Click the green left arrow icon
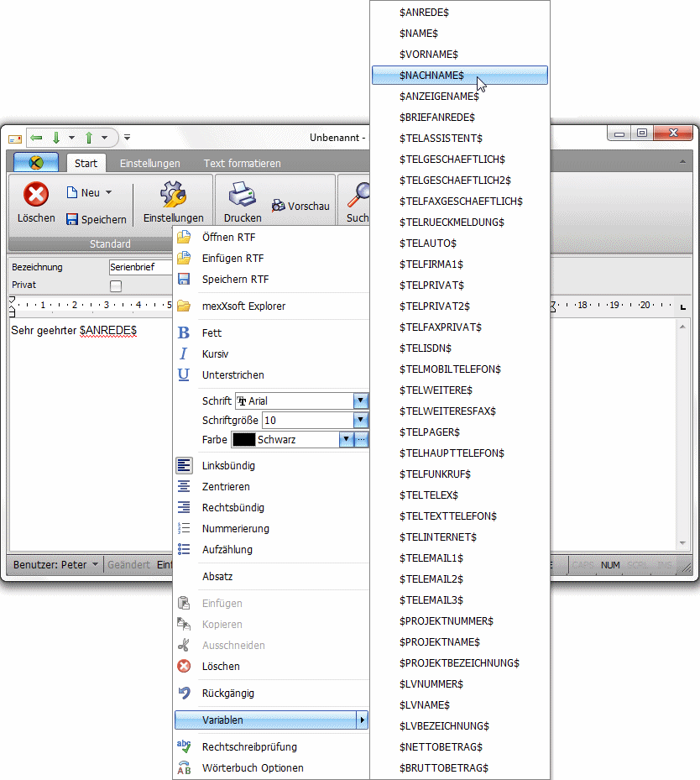This screenshot has width=700, height=780. coord(36,138)
